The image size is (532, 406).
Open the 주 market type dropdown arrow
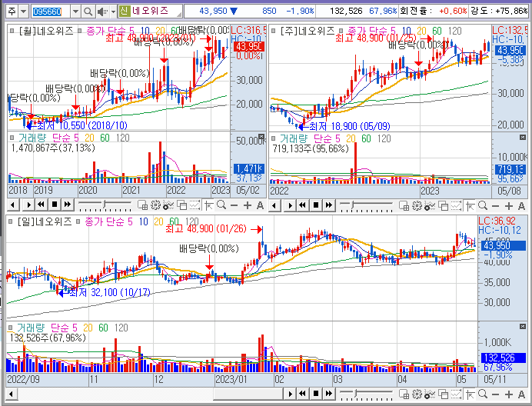[23, 12]
